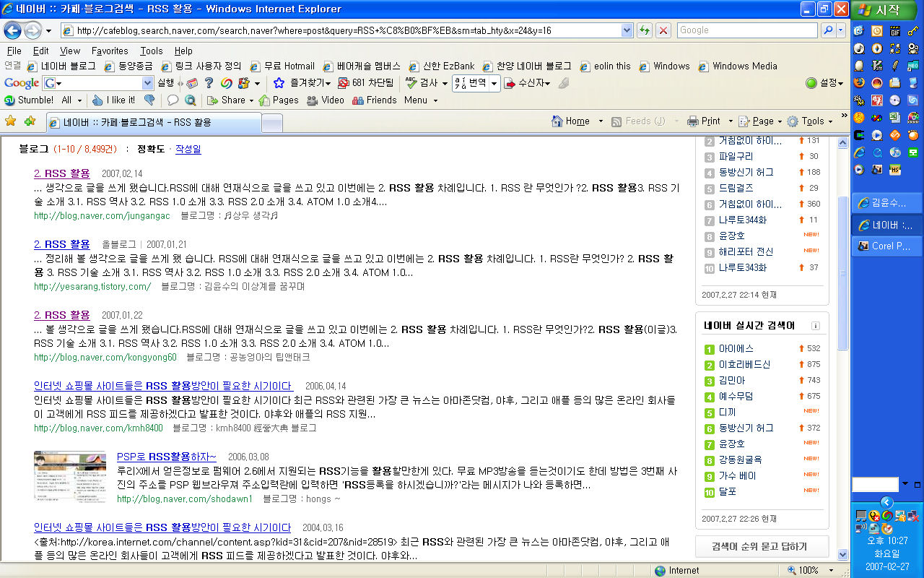Open the File menu
924x578 pixels.
(x=14, y=51)
